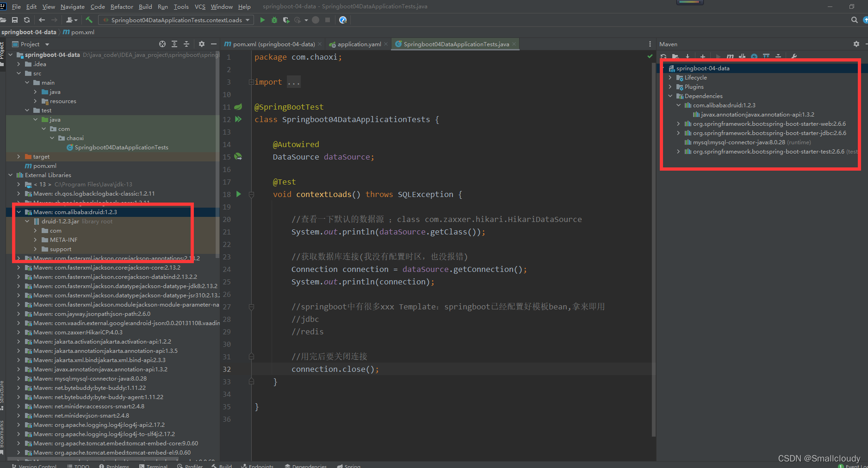
Task: Close the pom.xml editor tab
Action: pyautogui.click(x=320, y=44)
